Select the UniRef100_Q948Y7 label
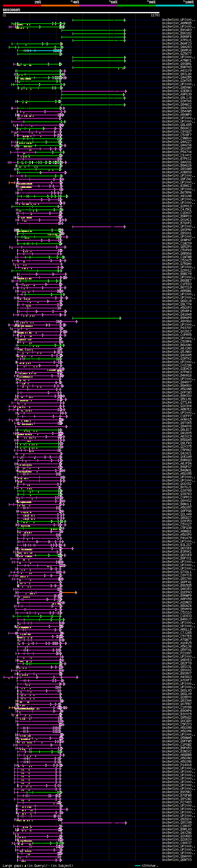The image size is (197, 868). 177,382
